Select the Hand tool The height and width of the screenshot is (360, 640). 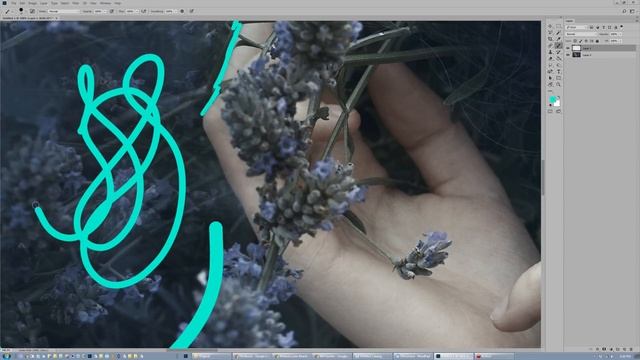550,84
